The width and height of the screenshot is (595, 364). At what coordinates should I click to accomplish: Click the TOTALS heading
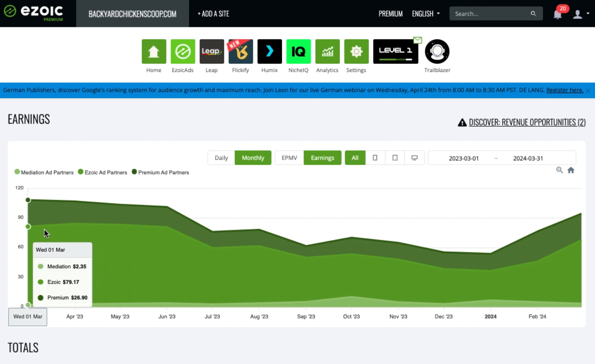tap(23, 348)
